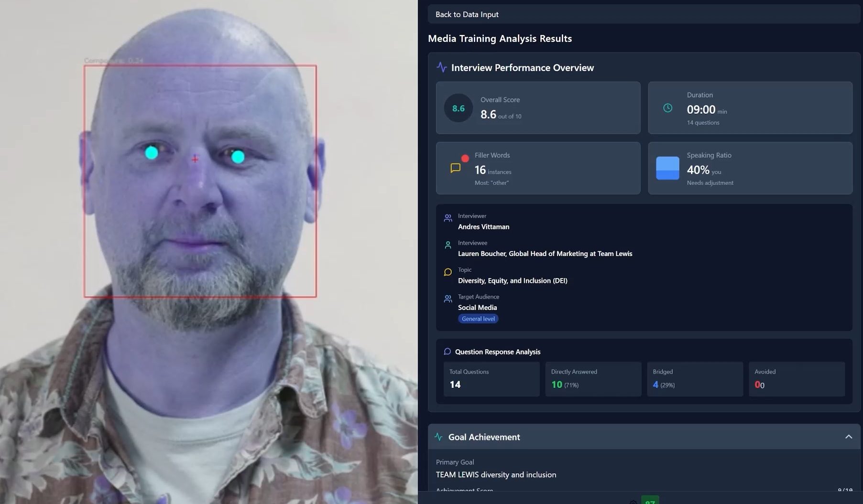
Task: Click the Target Audience people icon
Action: [x=448, y=299]
